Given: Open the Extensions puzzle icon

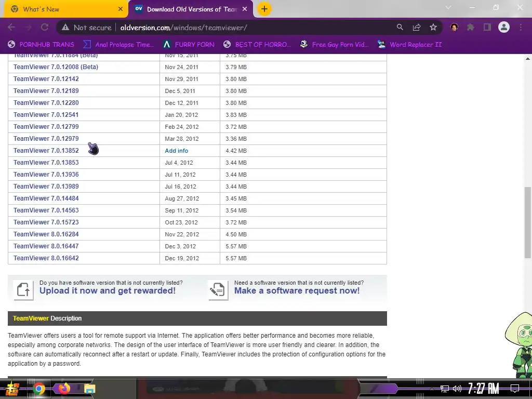Looking at the screenshot, I should [471, 28].
